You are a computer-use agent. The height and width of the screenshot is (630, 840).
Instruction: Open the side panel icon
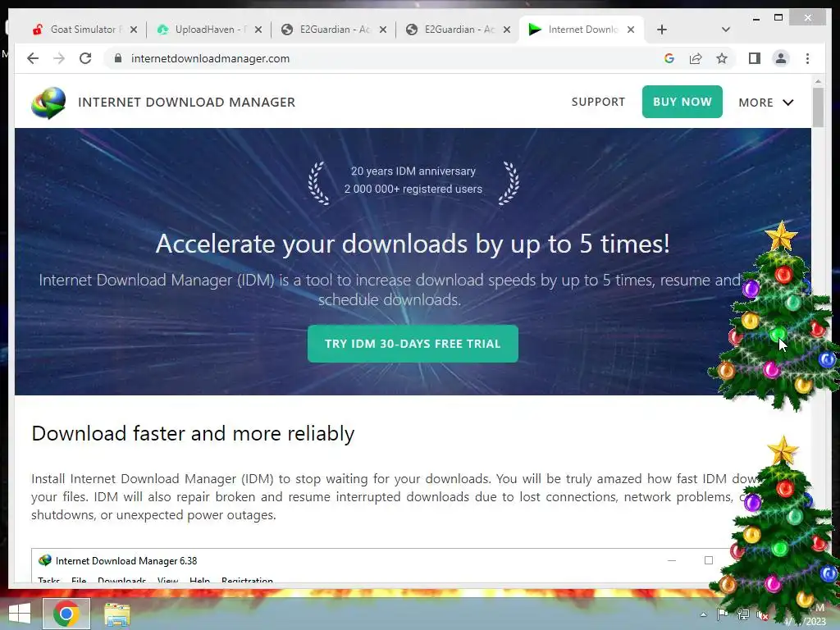(755, 58)
